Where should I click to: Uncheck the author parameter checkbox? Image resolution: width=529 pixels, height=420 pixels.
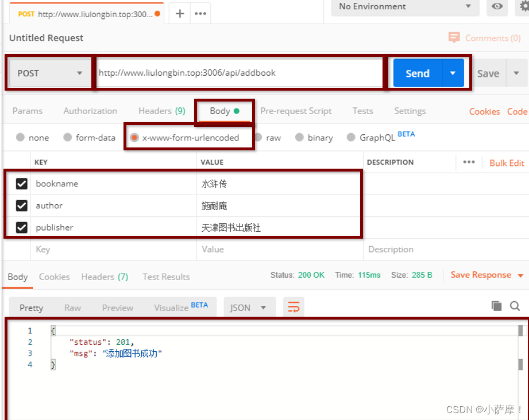[x=22, y=205]
